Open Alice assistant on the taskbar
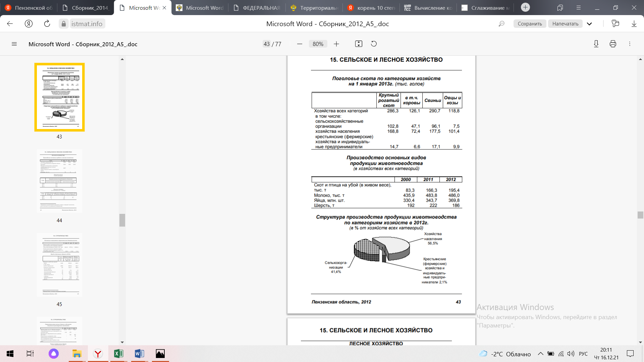This screenshot has height=362, width=644. [x=54, y=354]
